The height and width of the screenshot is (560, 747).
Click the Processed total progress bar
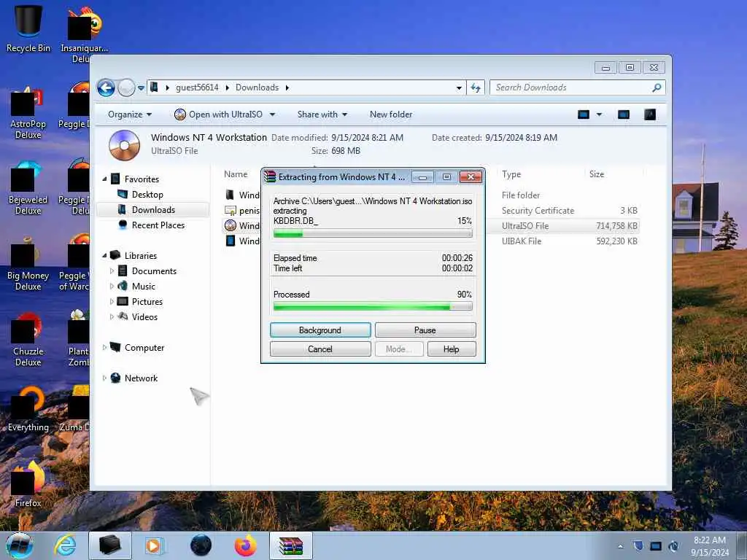[373, 307]
